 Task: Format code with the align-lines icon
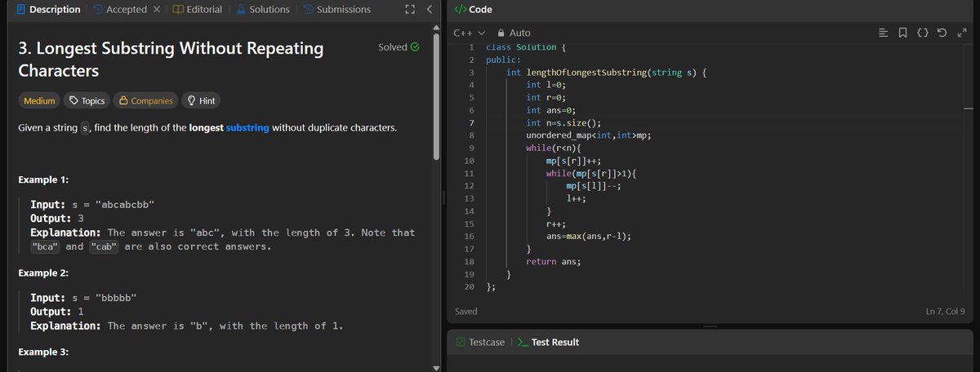coord(883,33)
